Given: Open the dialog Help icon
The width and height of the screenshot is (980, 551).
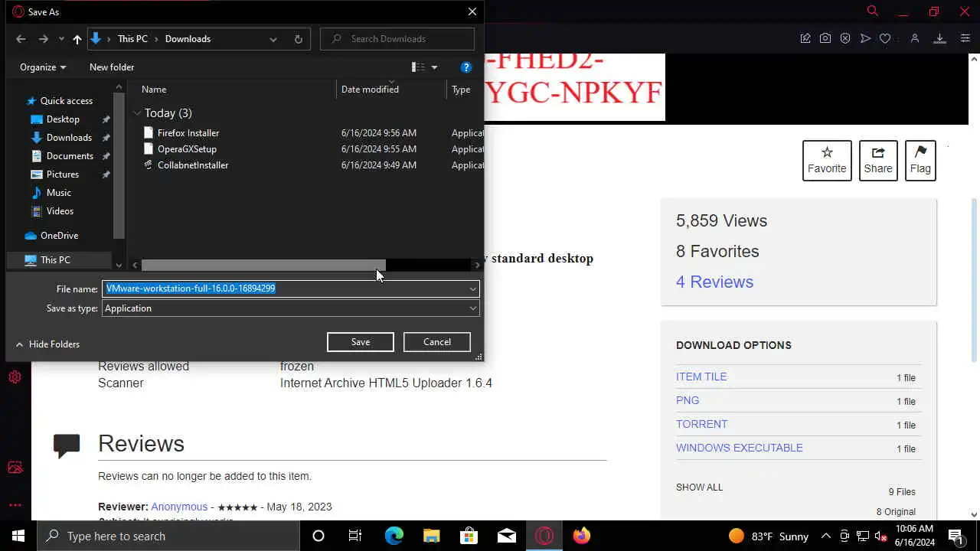Looking at the screenshot, I should 465,67.
